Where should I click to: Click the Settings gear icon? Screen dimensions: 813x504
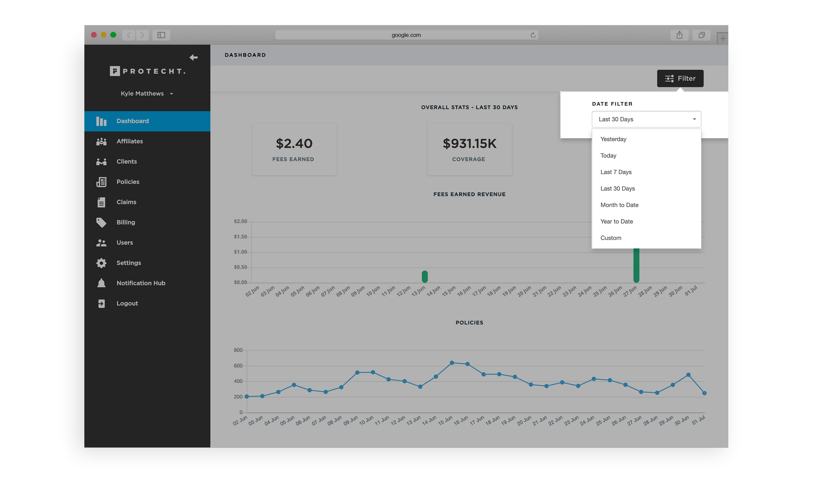click(101, 263)
